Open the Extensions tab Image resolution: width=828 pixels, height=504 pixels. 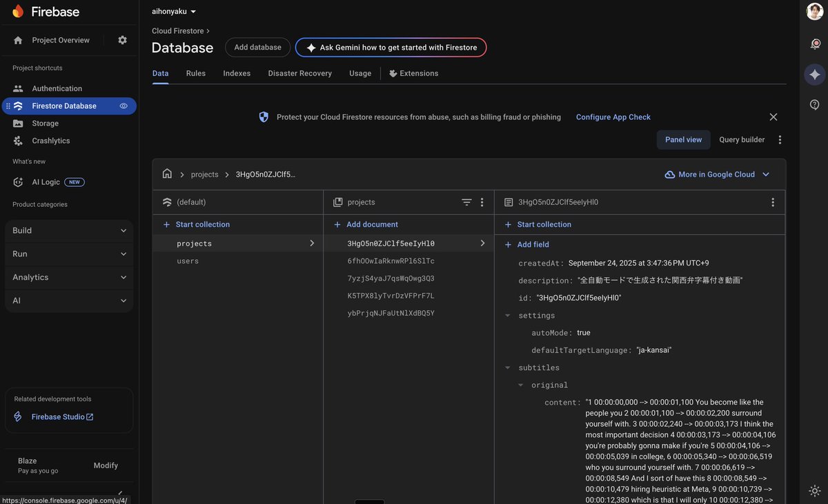coord(413,73)
